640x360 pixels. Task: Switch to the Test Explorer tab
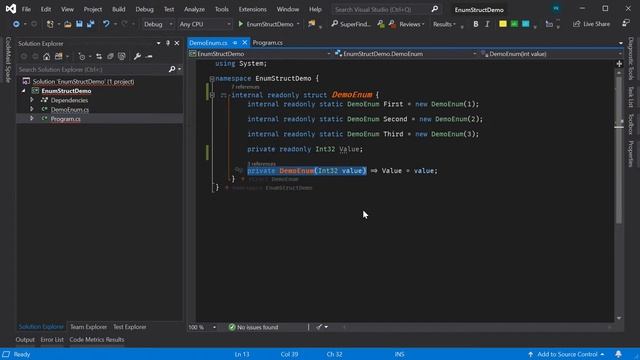(130, 327)
